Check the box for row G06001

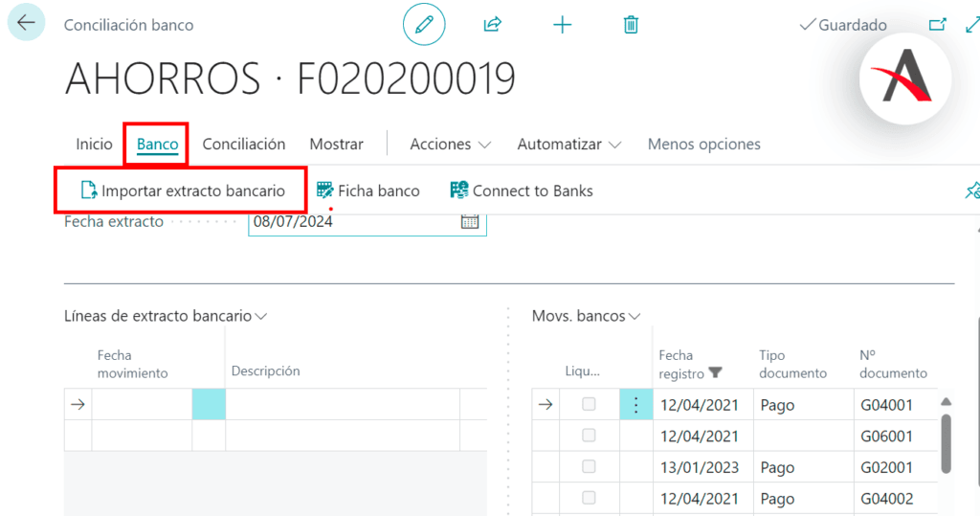[x=589, y=436]
